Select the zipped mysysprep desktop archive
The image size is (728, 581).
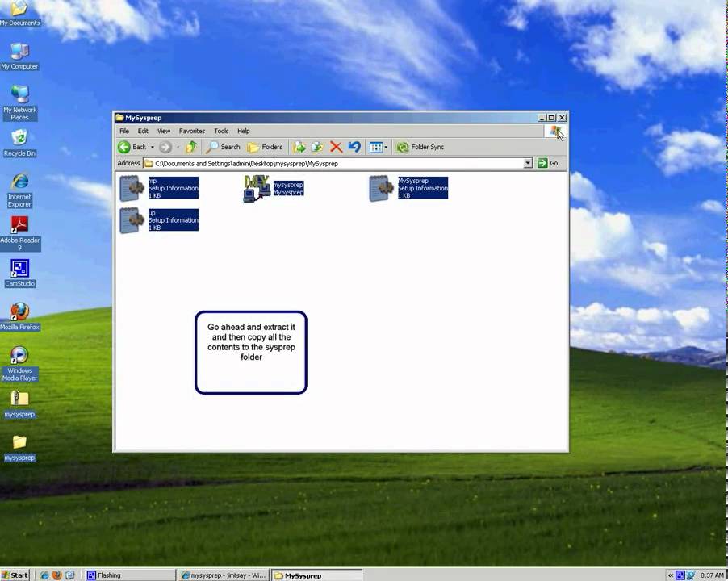click(x=19, y=403)
